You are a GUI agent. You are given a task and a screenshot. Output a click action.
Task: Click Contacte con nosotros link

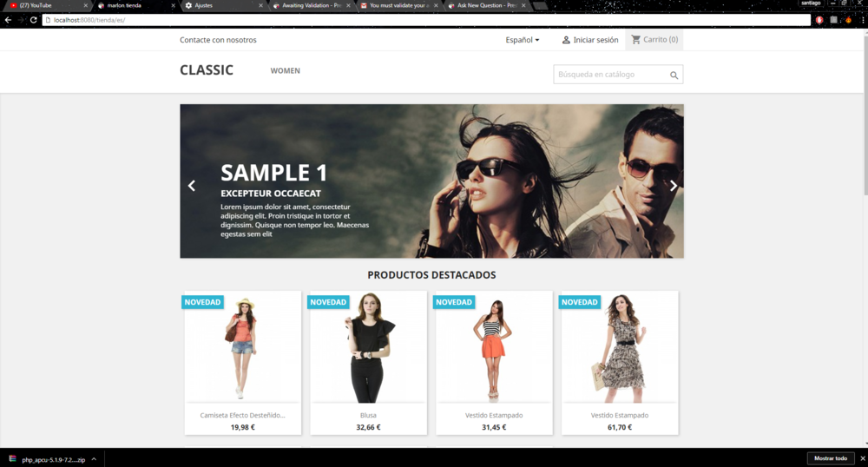[x=218, y=40]
